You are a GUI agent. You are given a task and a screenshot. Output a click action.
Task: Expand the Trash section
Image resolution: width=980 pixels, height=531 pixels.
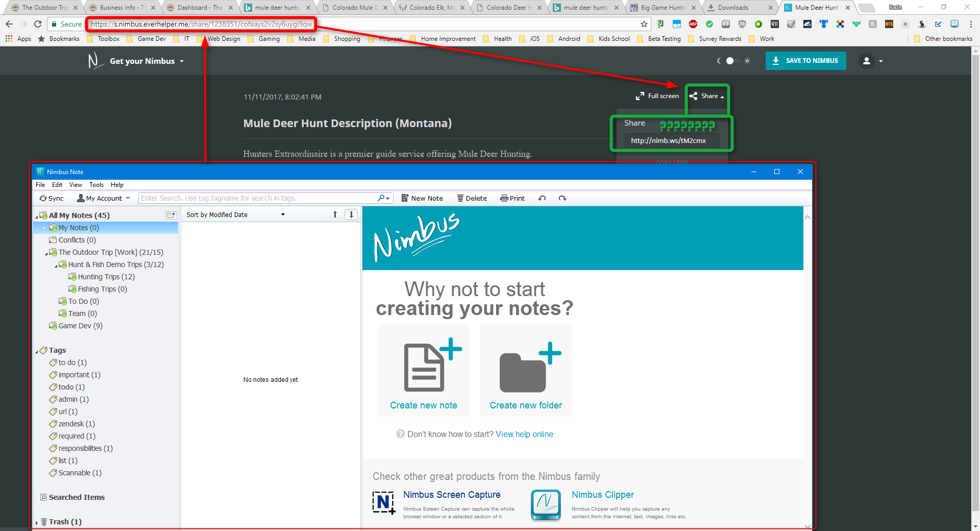click(x=37, y=522)
